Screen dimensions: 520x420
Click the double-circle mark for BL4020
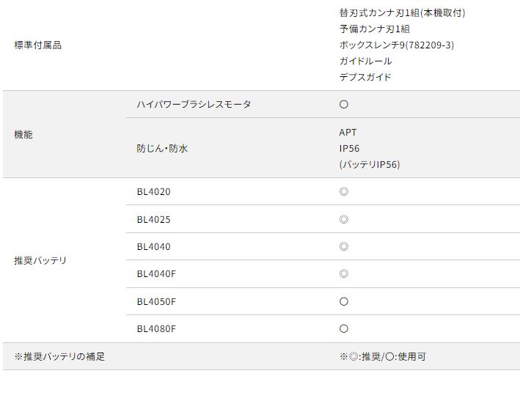343,192
